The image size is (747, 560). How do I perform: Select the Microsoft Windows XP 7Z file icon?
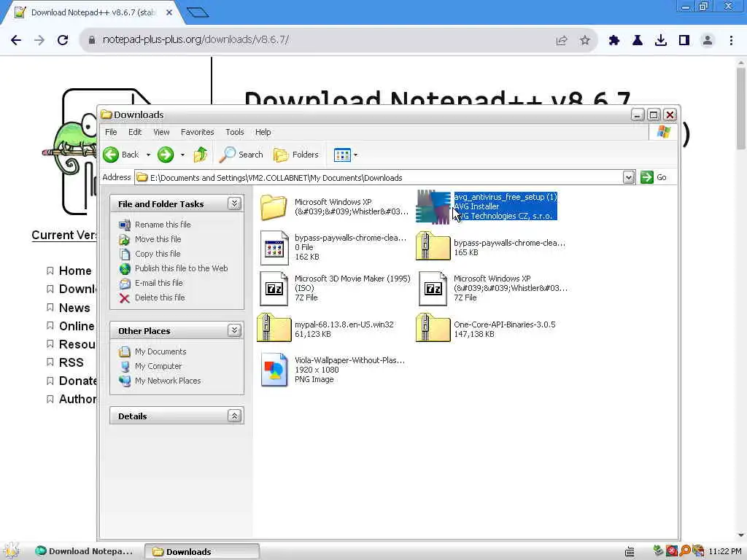click(x=433, y=289)
